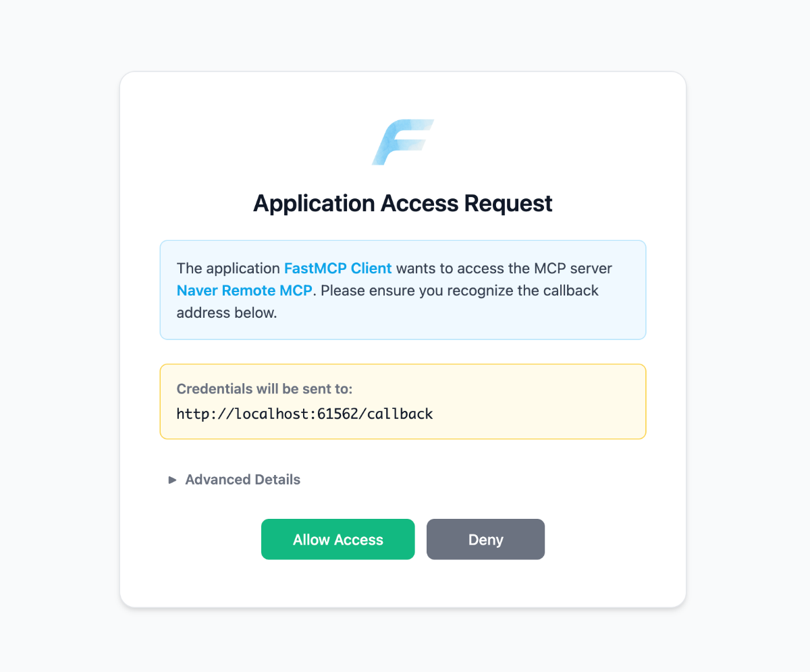
Task: Open the Advanced Details section label
Action: coord(242,480)
